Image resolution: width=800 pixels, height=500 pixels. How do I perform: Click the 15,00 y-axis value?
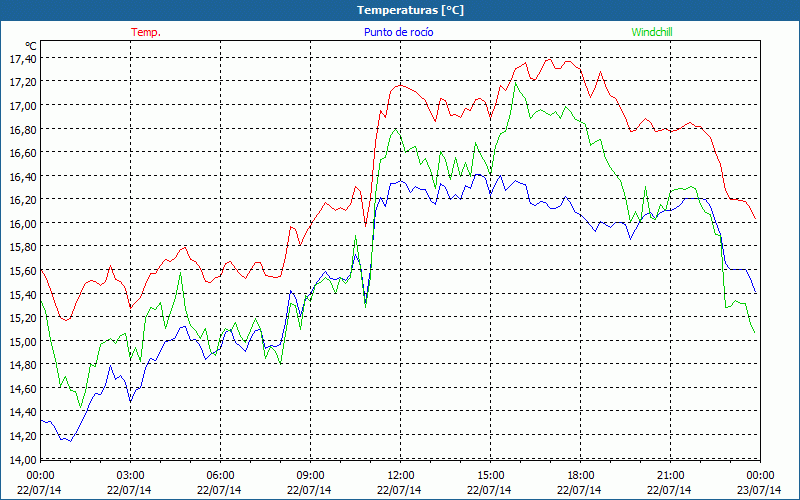(23, 341)
